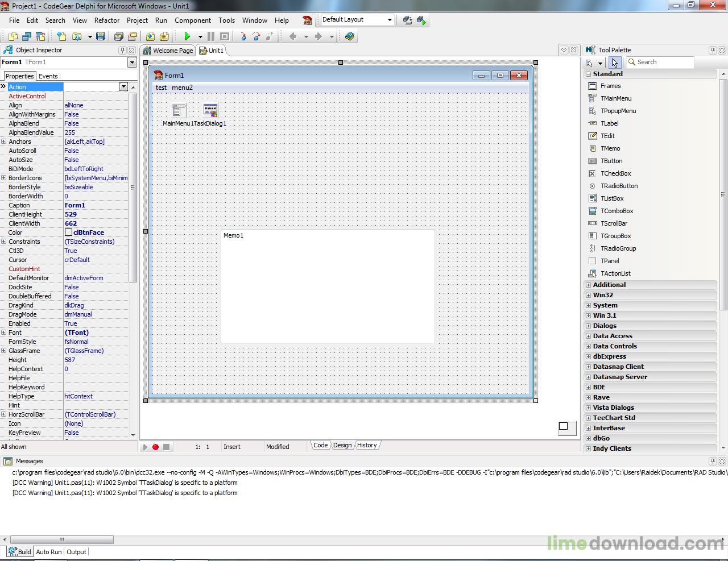Open the Component menu
The height and width of the screenshot is (561, 728).
pyautogui.click(x=193, y=20)
